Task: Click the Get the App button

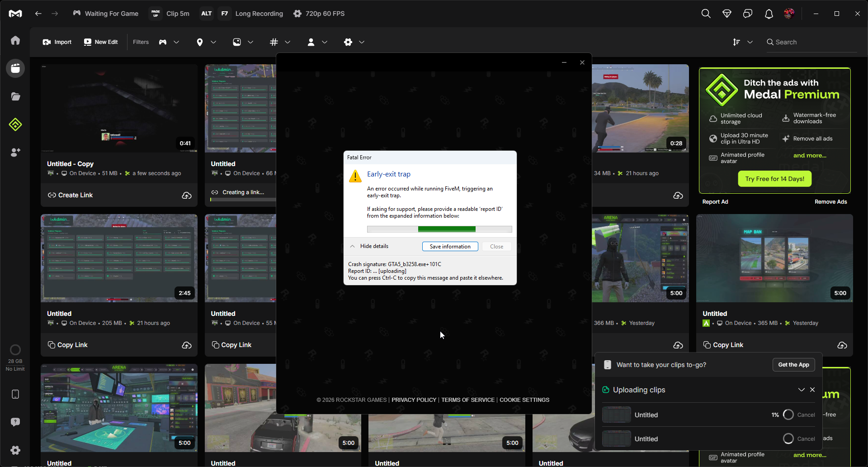Action: pos(794,365)
